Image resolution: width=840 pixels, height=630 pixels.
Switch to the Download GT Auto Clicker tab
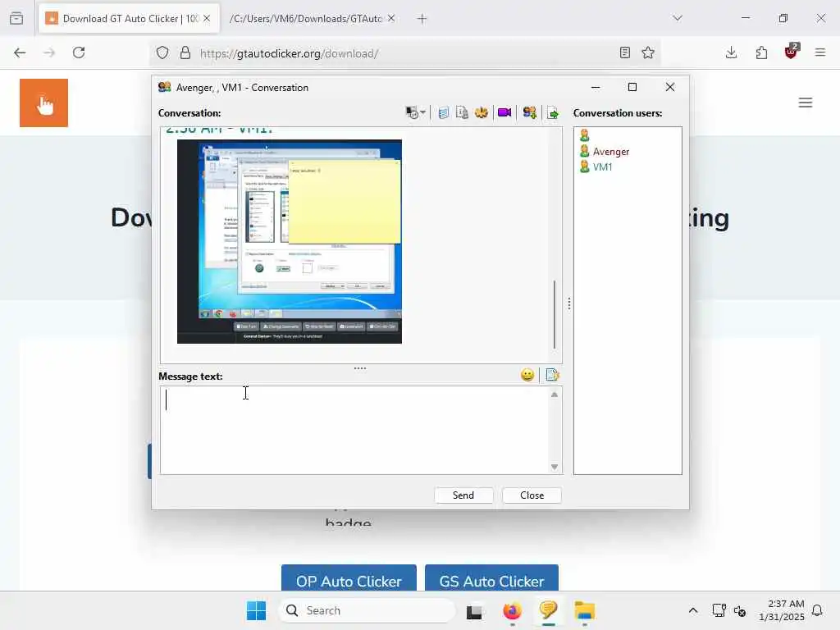click(129, 19)
